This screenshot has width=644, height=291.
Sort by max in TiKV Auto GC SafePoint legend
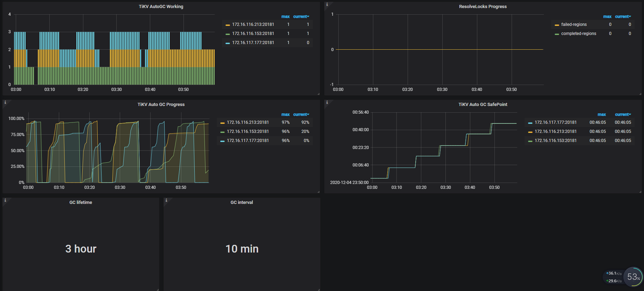[x=601, y=114]
